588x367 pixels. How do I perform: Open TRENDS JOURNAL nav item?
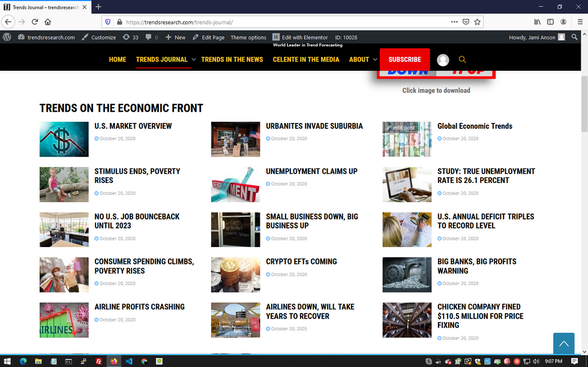tap(161, 59)
